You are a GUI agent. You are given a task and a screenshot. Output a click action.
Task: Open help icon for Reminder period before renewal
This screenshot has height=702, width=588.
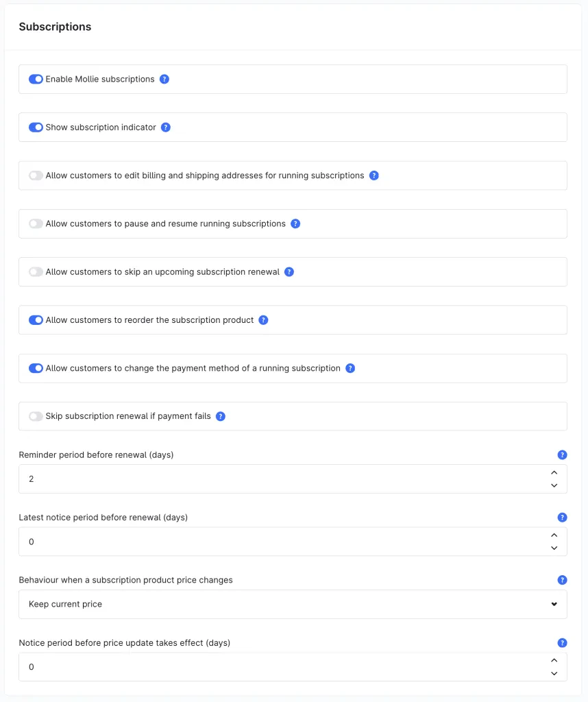(x=562, y=455)
